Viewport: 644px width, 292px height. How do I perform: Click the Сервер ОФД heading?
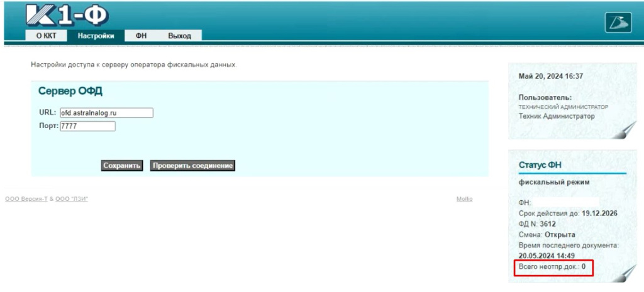click(70, 91)
